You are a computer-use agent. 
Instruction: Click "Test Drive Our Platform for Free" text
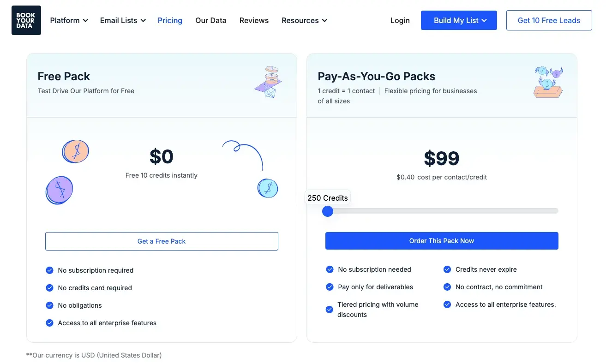[86, 91]
